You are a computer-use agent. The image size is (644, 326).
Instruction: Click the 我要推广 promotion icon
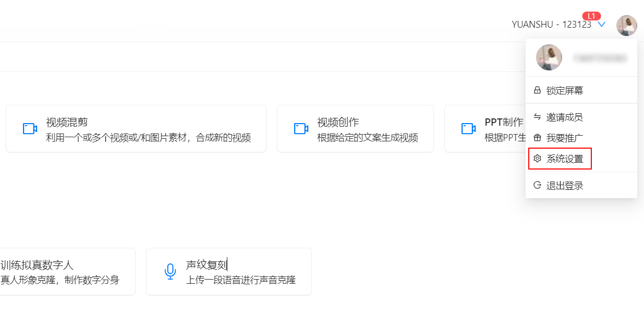(x=537, y=138)
